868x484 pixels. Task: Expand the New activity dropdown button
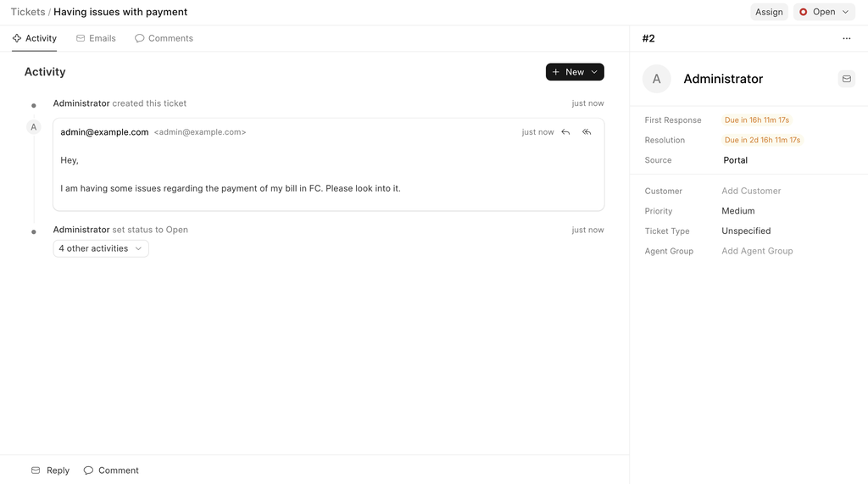575,72
